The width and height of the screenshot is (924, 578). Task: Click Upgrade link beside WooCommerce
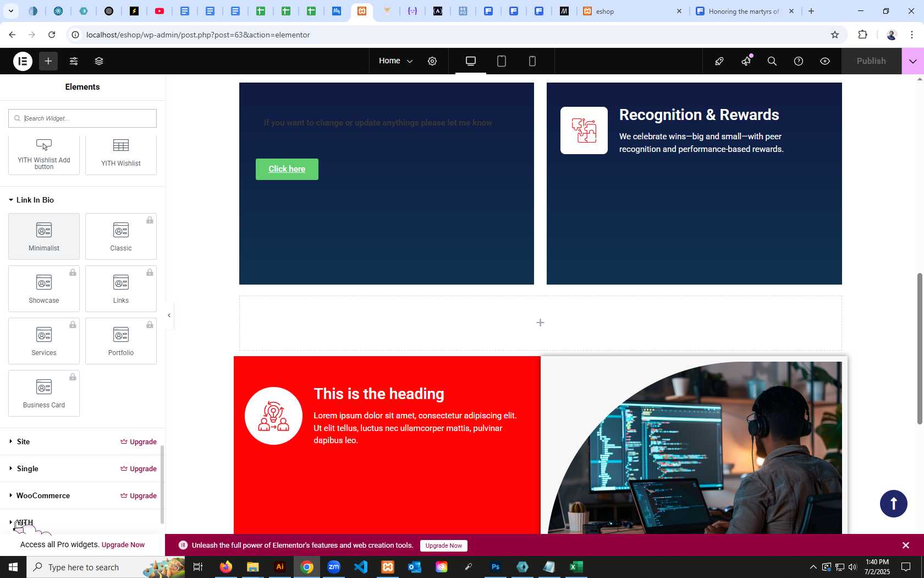tap(139, 495)
